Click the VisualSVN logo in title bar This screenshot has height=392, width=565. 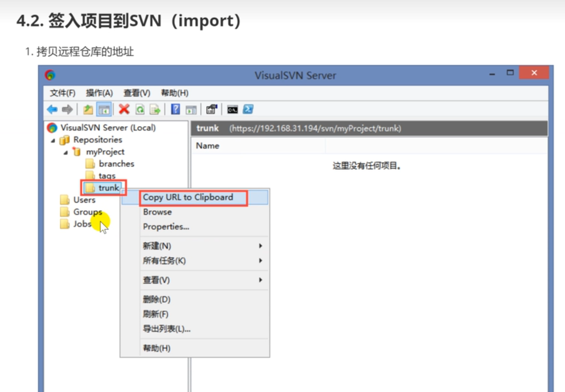pos(50,75)
